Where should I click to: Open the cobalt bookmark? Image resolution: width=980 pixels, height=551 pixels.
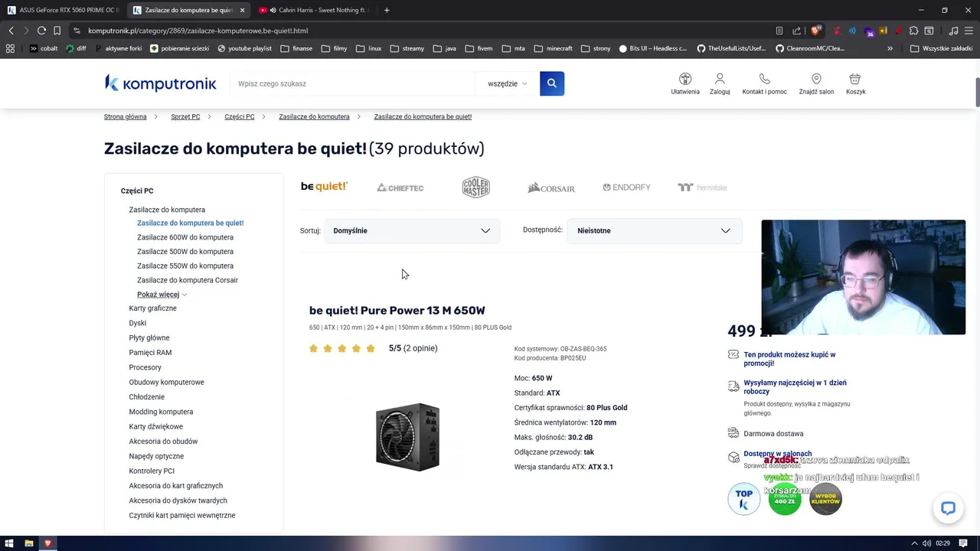[43, 48]
